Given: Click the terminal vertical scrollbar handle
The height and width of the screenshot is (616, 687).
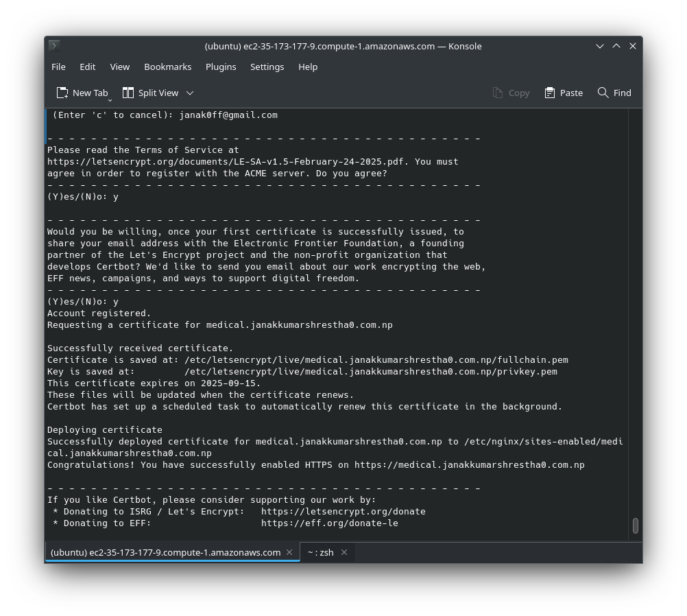Looking at the screenshot, I should (x=636, y=525).
